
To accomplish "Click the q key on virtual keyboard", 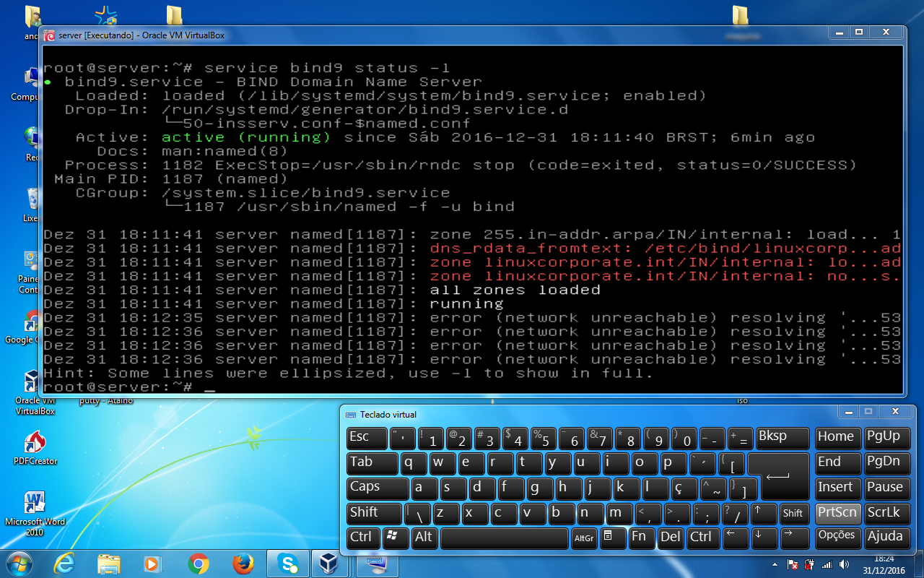I will click(414, 463).
